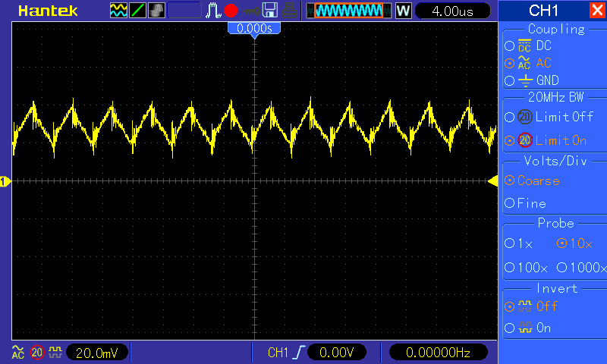The width and height of the screenshot is (607, 364).
Task: Click the rising edge trigger slope icon
Action: [299, 353]
